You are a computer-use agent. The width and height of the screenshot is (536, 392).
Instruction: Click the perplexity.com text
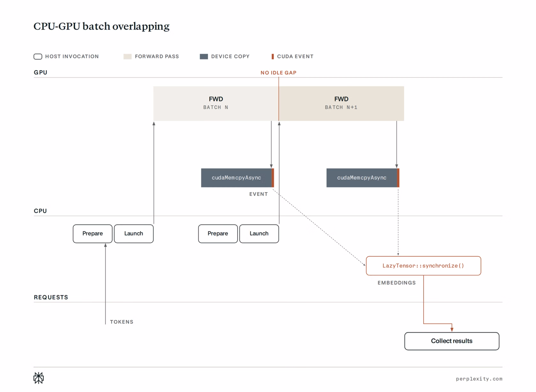pyautogui.click(x=479, y=379)
